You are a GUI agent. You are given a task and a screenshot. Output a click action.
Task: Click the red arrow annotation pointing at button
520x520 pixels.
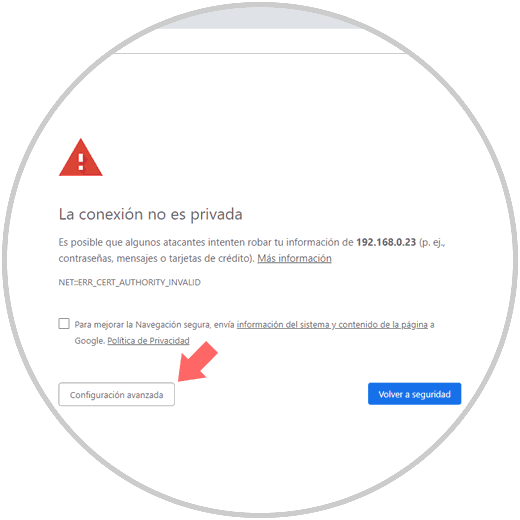(197, 362)
